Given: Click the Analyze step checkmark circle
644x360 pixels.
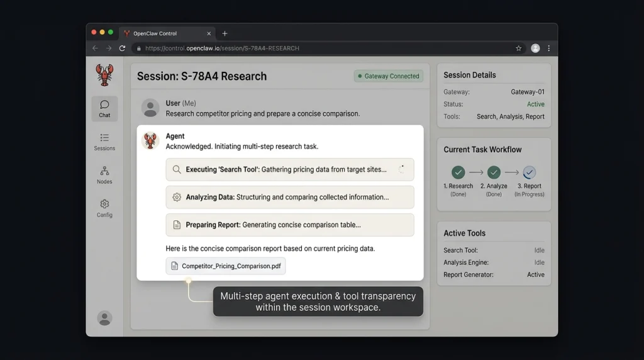Looking at the screenshot, I should tap(494, 172).
